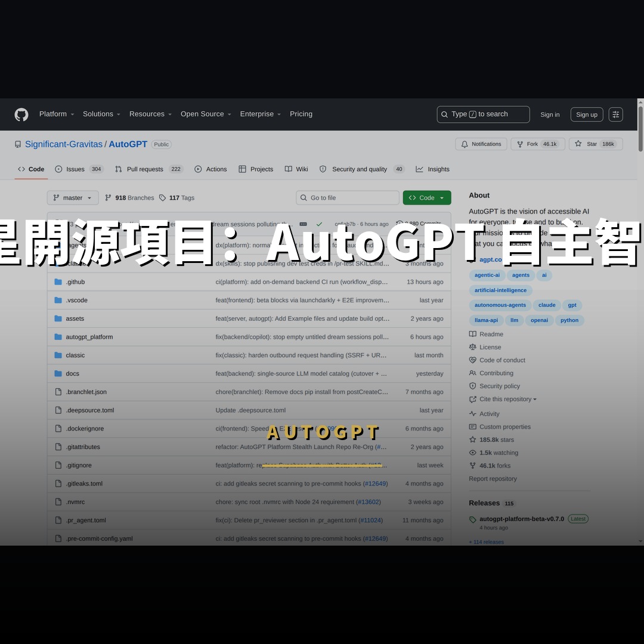The image size is (644, 644).
Task: Click the Sign up button
Action: [587, 114]
